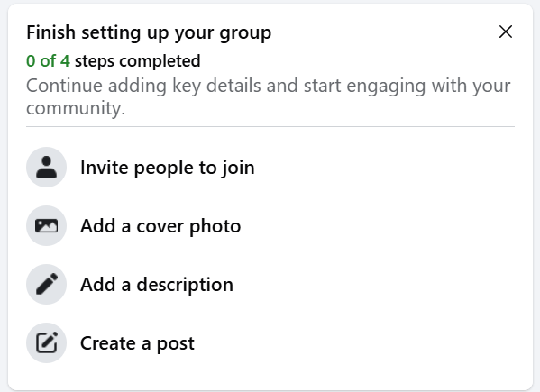This screenshot has width=540, height=392.
Task: Select the "Add a description" step text
Action: coord(157,285)
